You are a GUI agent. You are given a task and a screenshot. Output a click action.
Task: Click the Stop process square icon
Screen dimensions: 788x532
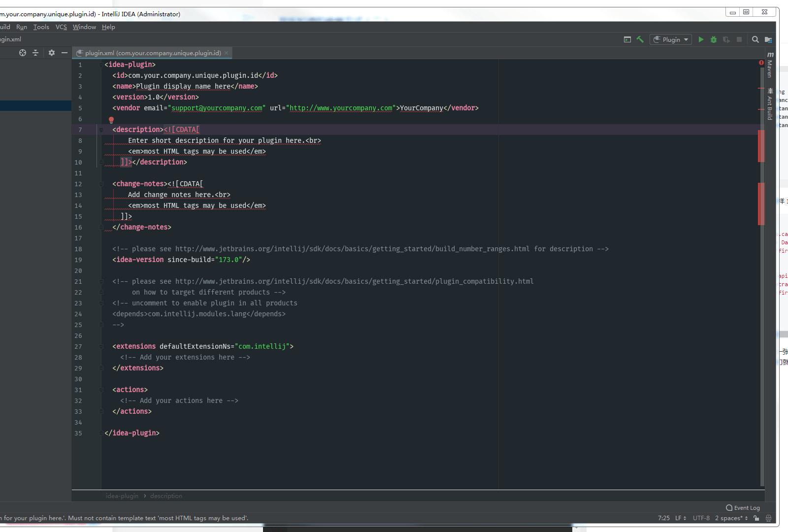[x=739, y=39]
